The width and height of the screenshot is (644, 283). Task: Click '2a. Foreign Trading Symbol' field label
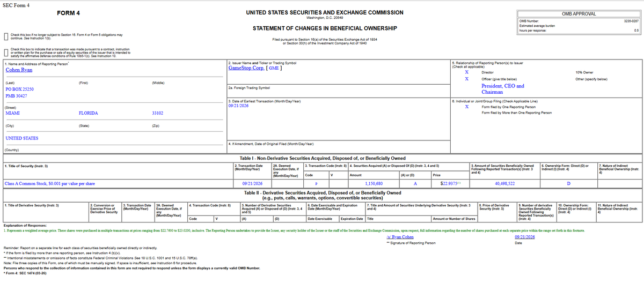(x=249, y=87)
